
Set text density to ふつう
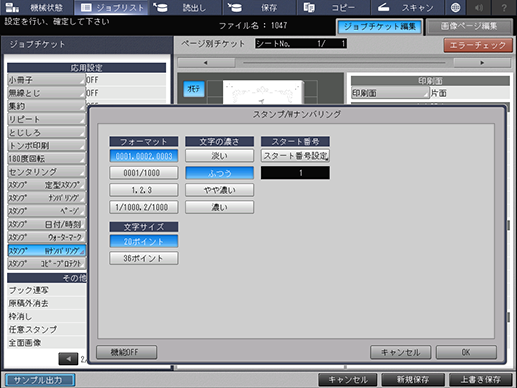point(219,173)
